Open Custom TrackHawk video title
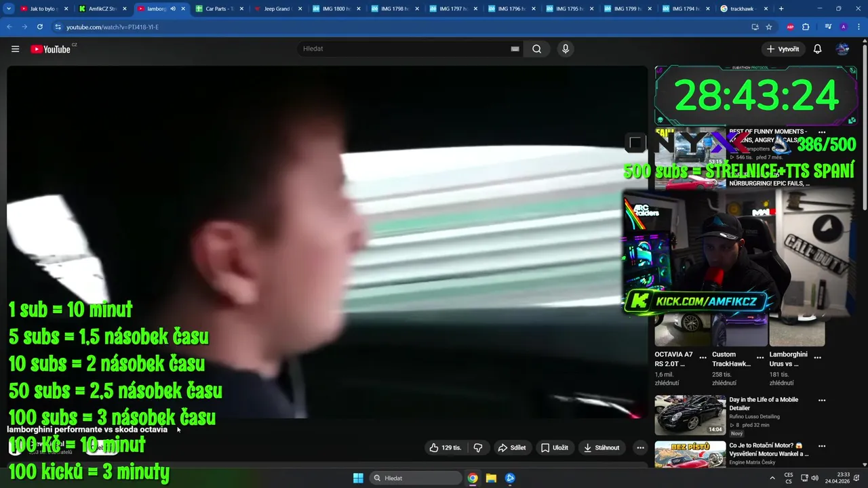The height and width of the screenshot is (488, 868). (x=731, y=359)
